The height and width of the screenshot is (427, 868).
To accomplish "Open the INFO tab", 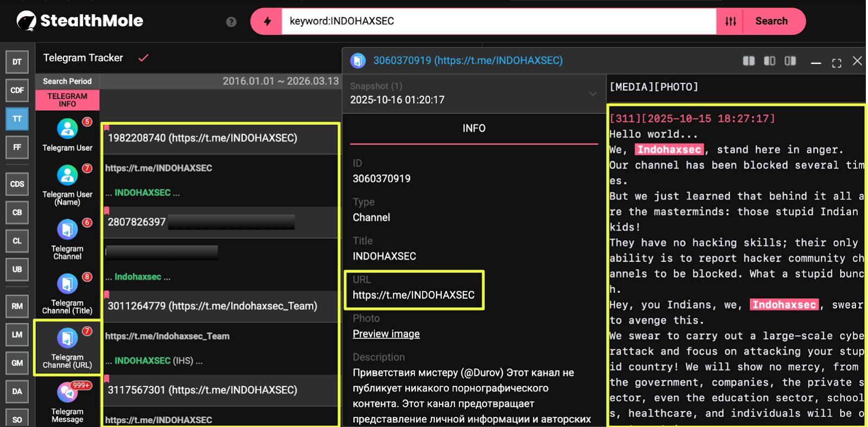I will pyautogui.click(x=474, y=129).
